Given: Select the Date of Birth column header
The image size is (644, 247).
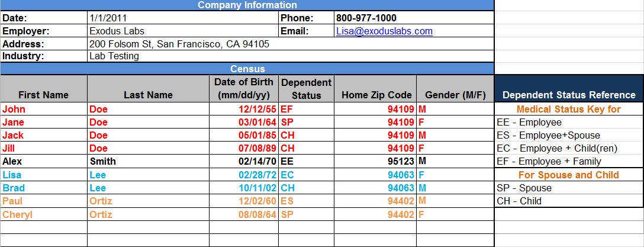Looking at the screenshot, I should click(244, 89).
